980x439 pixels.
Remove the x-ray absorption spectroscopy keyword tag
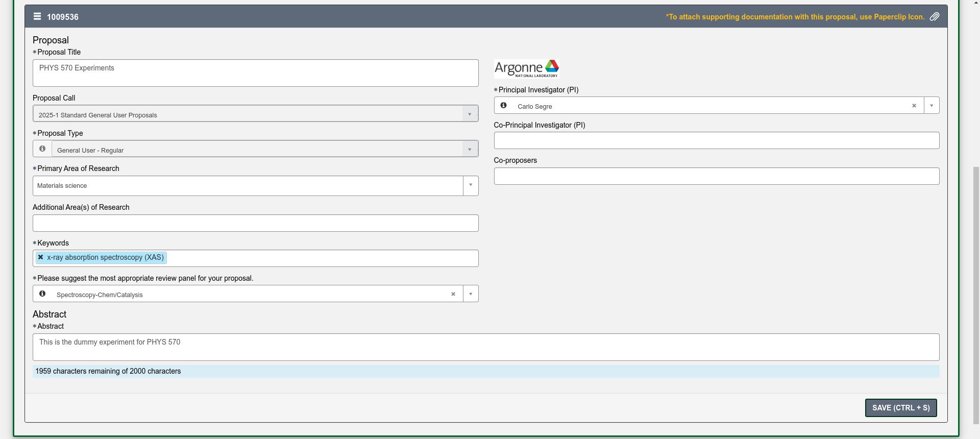pos(41,257)
